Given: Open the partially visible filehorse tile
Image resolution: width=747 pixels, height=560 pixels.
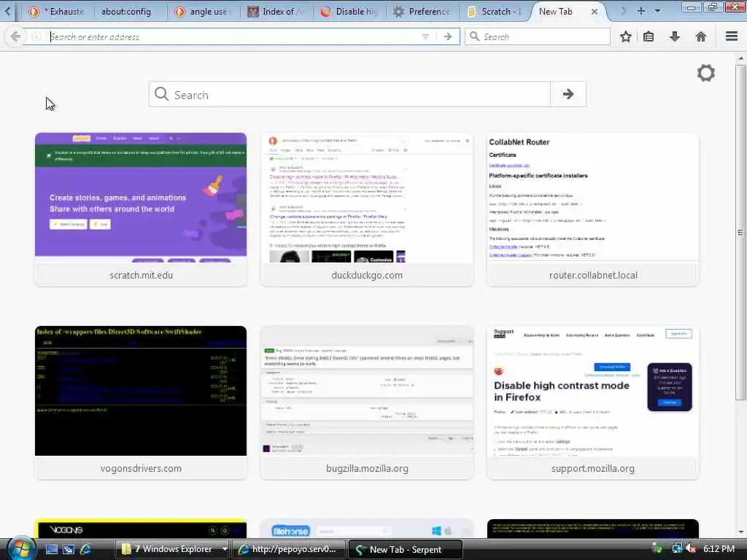Looking at the screenshot, I should 367,529.
